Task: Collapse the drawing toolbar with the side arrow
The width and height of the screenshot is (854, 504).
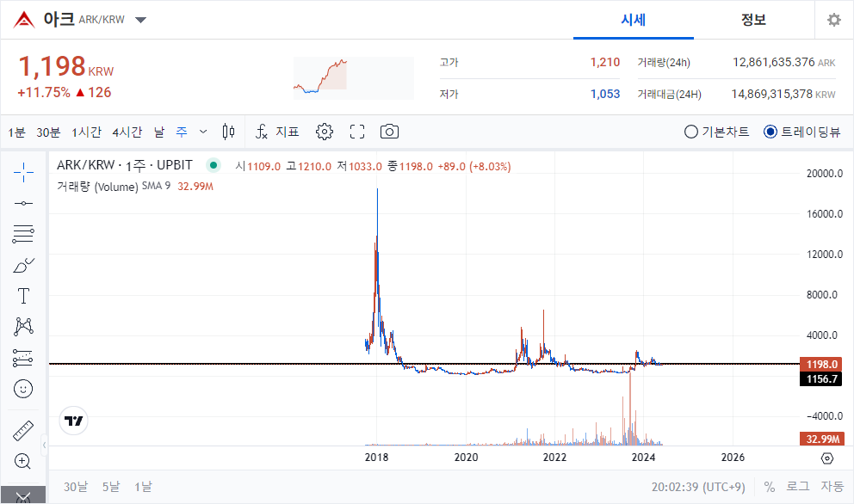Action: click(x=44, y=446)
